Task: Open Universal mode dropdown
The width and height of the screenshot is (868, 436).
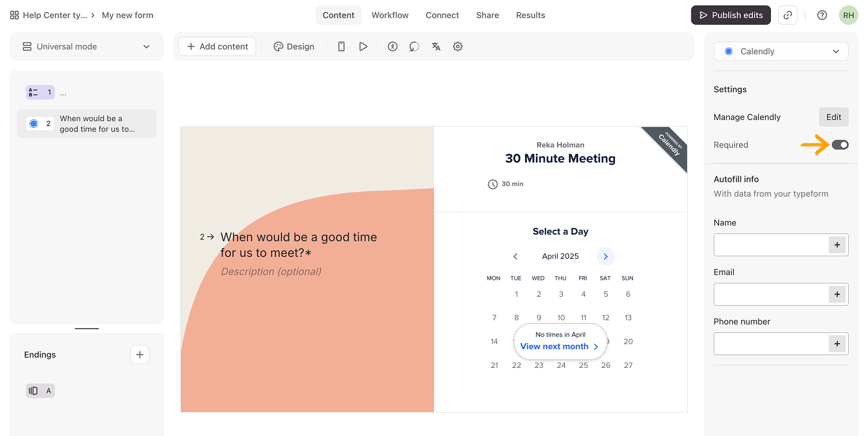Action: point(87,46)
